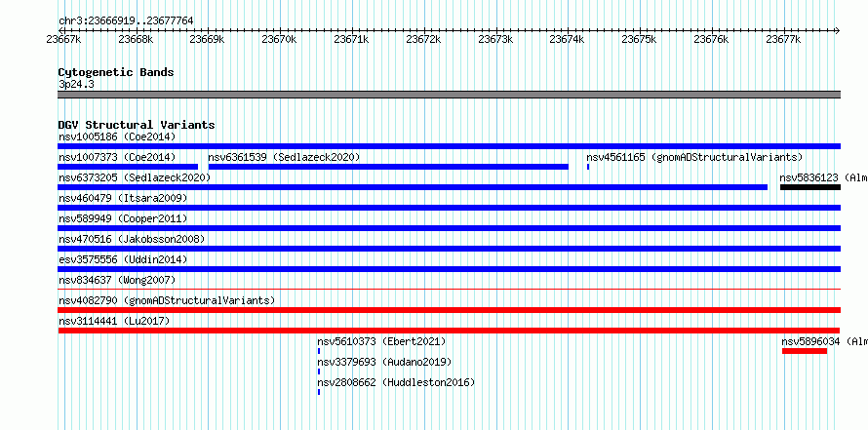Click the 23674k ruler tick label
868x430 pixels.
568,39
